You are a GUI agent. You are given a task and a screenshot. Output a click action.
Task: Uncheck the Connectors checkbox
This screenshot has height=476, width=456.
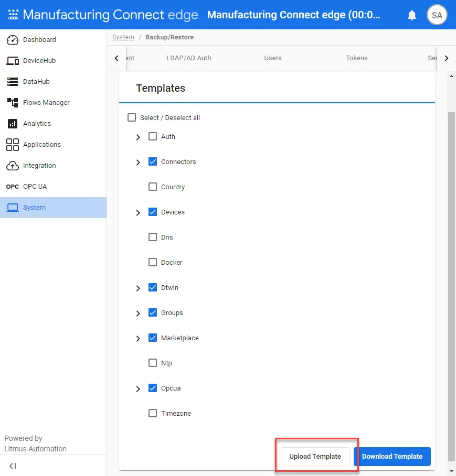coord(153,161)
